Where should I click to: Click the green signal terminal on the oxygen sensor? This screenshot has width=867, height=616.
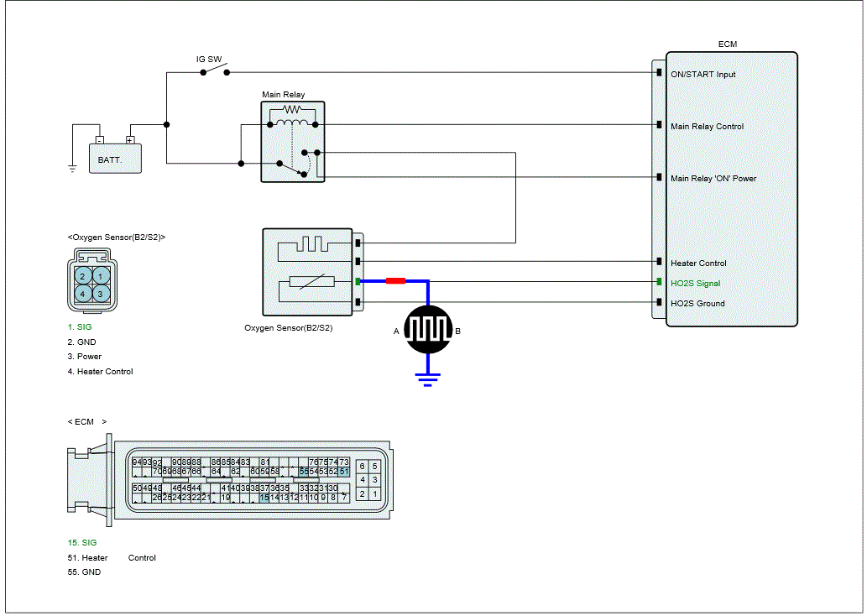pyautogui.click(x=358, y=281)
